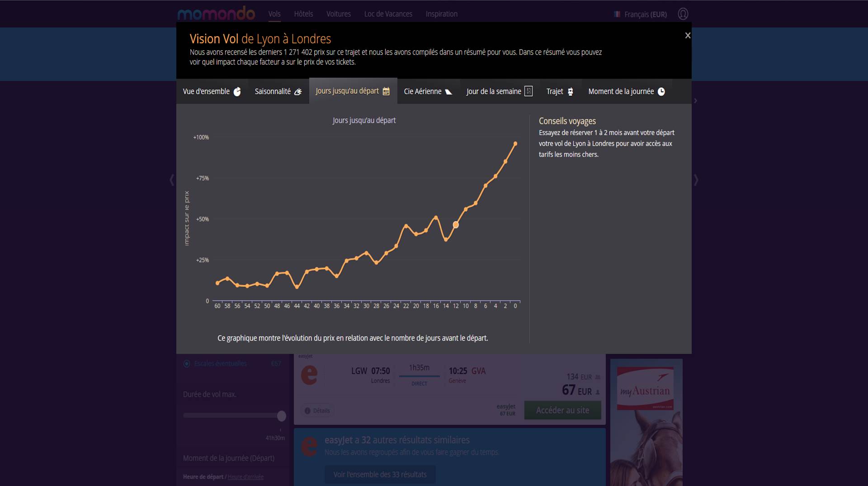The image size is (868, 486).
Task: Select the Escales éventuelles radio option
Action: [187, 364]
